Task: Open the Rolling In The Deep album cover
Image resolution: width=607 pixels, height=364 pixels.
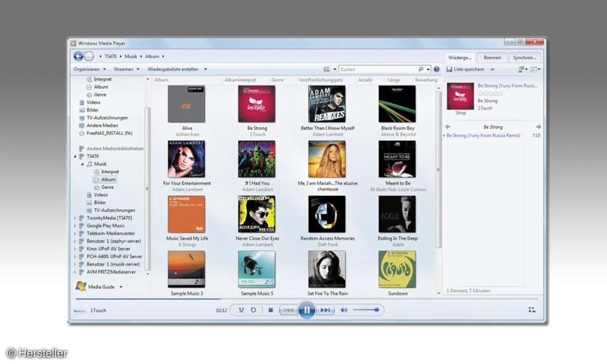Action: click(397, 214)
